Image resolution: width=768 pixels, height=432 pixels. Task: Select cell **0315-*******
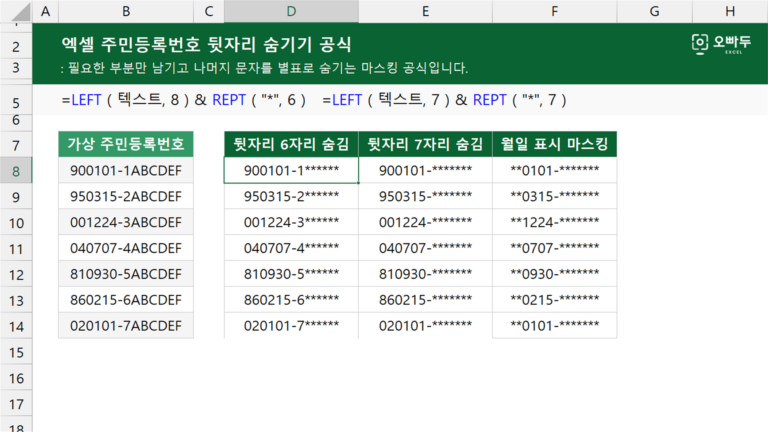[554, 196]
